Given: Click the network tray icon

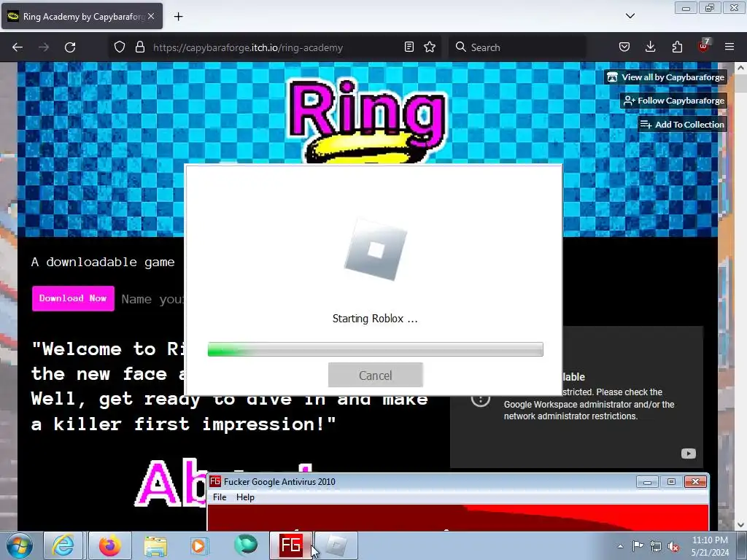Looking at the screenshot, I should point(656,547).
